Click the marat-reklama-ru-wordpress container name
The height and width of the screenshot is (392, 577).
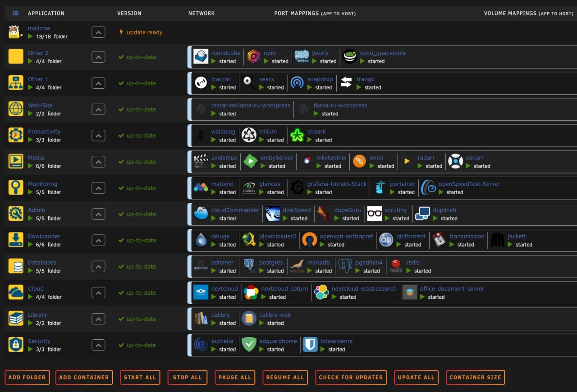click(251, 105)
